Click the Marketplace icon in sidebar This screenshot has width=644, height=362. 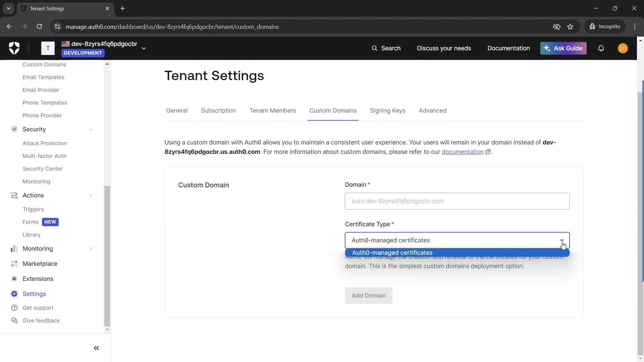click(x=14, y=264)
